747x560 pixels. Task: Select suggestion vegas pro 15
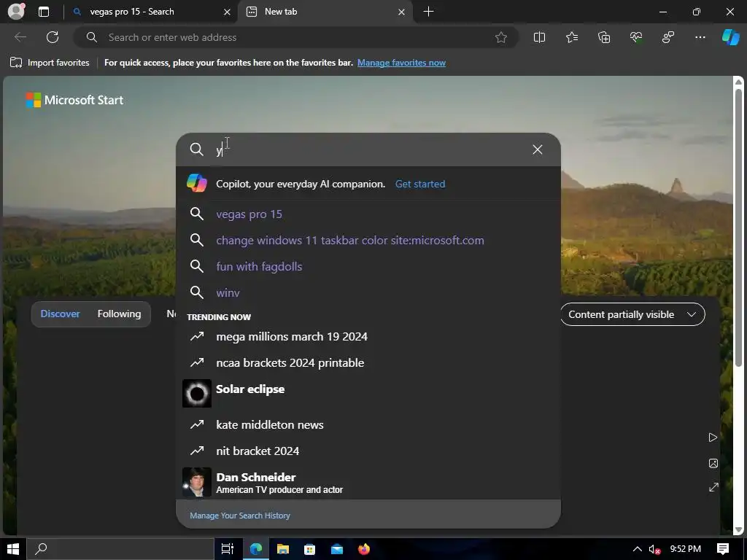(368, 214)
